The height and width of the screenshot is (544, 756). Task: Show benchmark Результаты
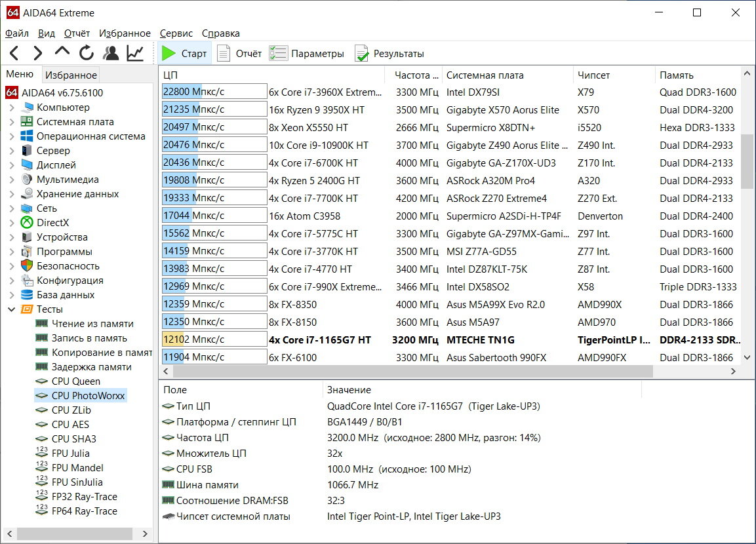(x=389, y=54)
